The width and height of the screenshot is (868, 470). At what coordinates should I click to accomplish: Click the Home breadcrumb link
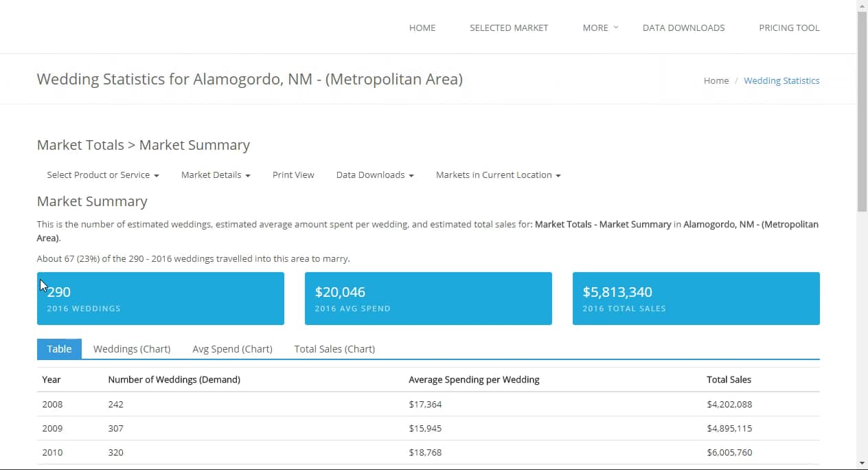[x=716, y=80]
